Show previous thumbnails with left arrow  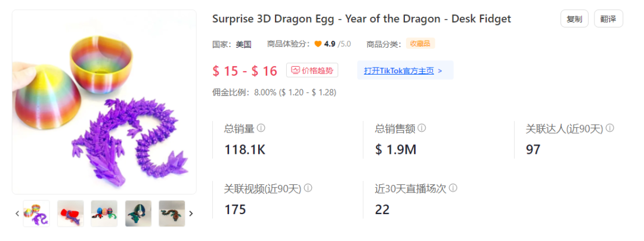pos(17,213)
